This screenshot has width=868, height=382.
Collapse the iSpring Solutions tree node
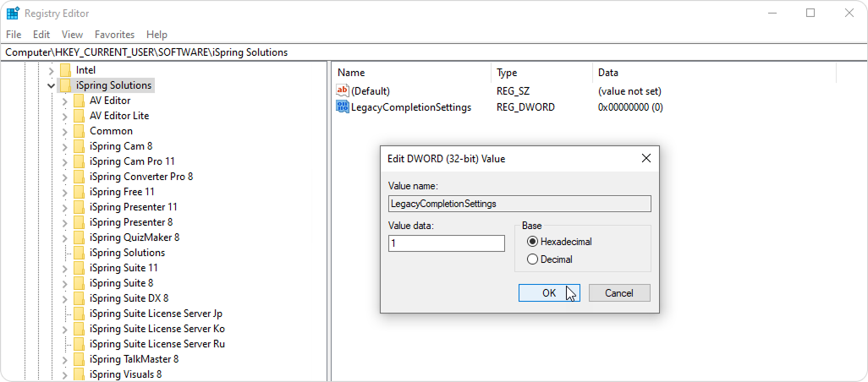tap(52, 85)
